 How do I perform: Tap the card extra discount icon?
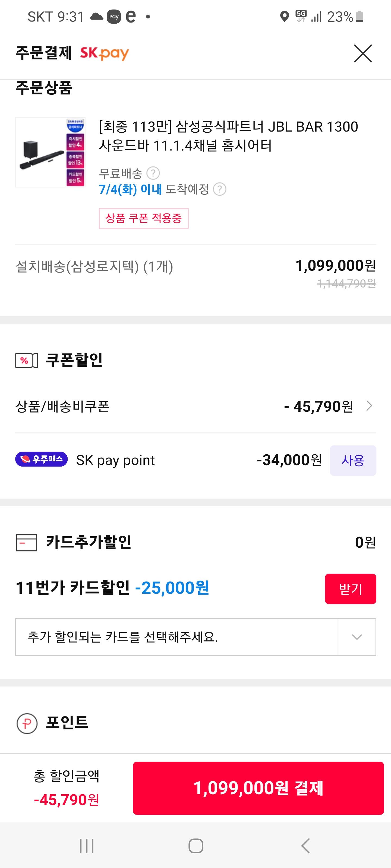click(26, 542)
